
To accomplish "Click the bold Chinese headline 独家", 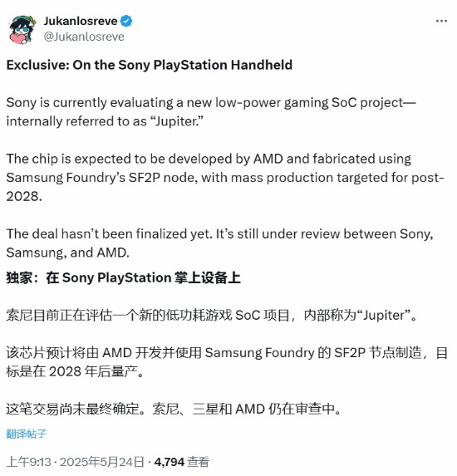I will (x=123, y=277).
